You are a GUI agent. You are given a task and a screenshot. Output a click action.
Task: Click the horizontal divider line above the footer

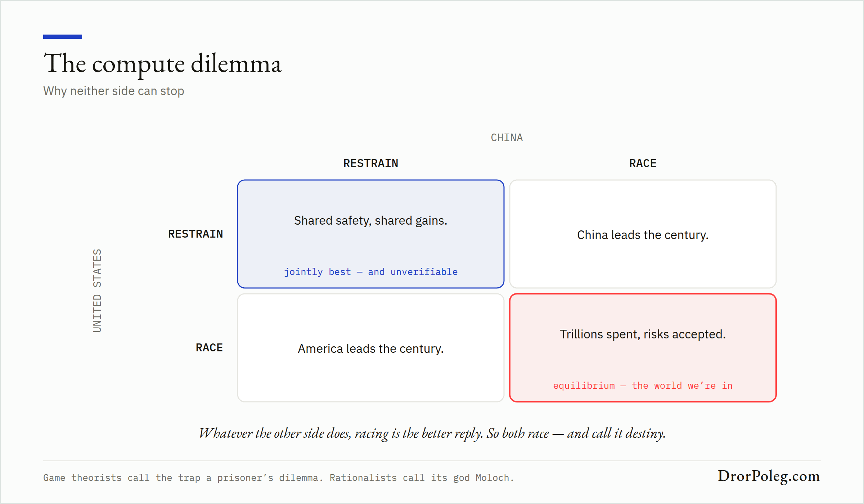click(x=432, y=461)
